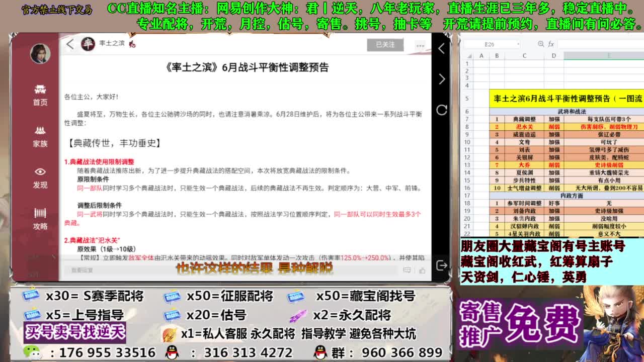Reload the page with the refresh icon
644x362 pixels.
coord(442,110)
